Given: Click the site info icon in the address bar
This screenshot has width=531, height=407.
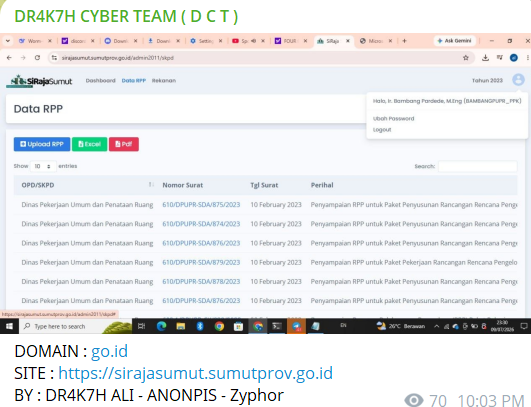Looking at the screenshot, I should 54,58.
